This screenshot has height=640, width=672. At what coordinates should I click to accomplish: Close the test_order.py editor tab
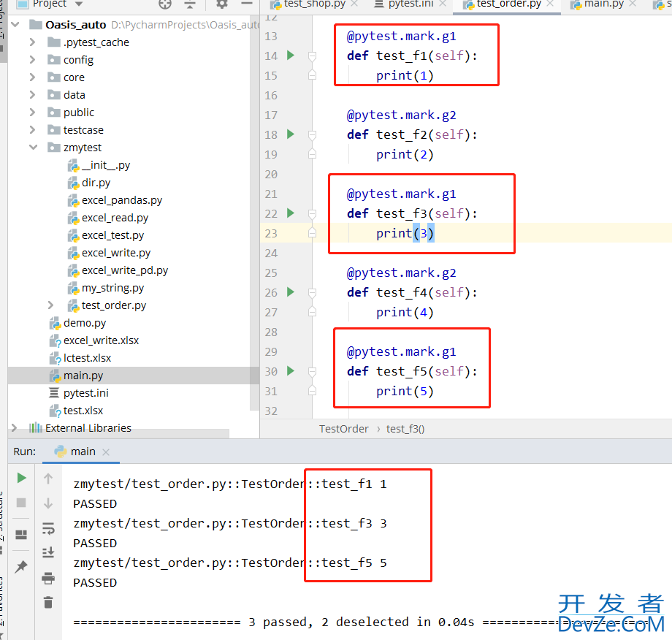coord(550,4)
